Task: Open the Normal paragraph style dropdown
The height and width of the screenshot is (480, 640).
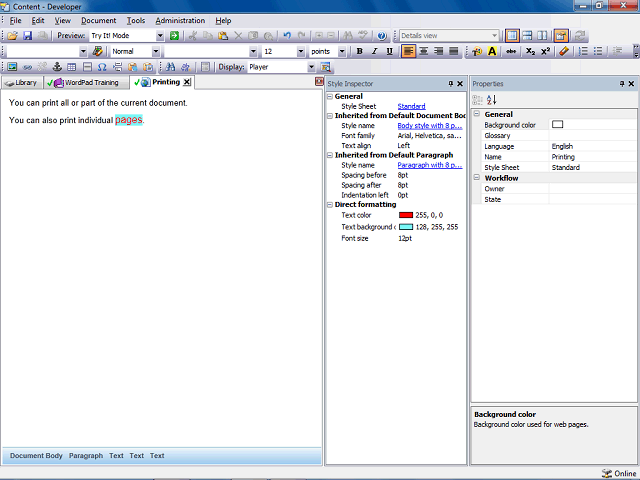Action: pos(156,51)
